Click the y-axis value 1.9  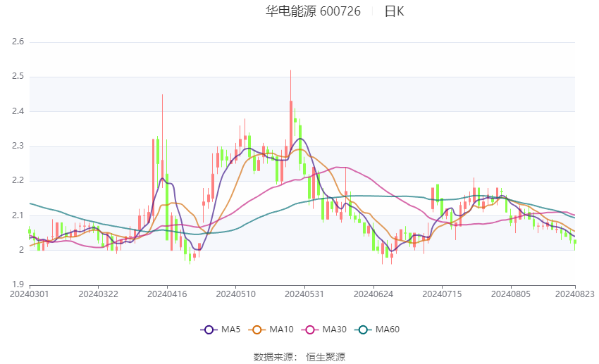(18, 284)
